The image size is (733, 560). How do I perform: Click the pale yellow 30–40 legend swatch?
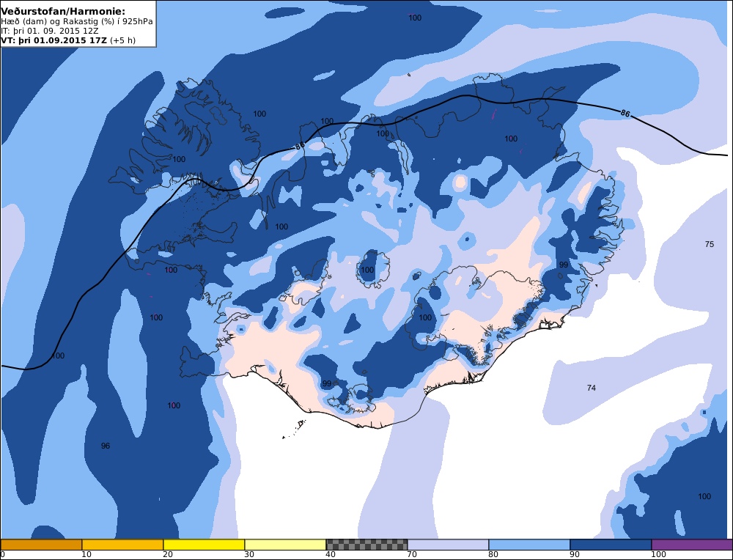[285, 545]
